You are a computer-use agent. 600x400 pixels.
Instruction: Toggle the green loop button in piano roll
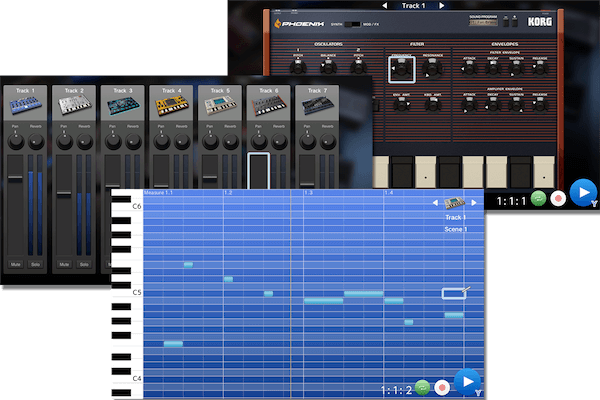423,386
